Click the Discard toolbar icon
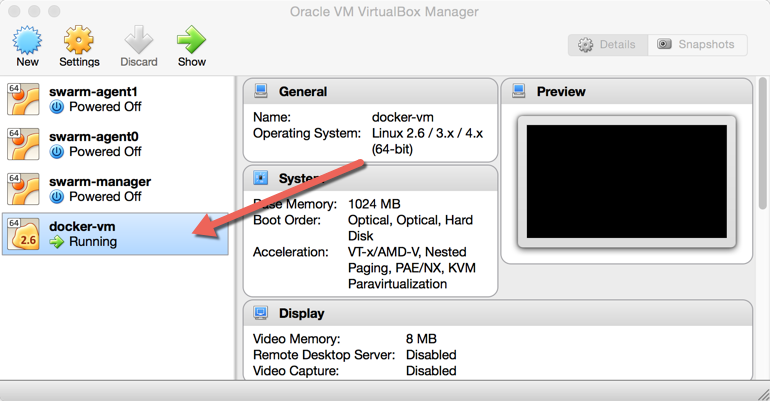The image size is (770, 401). (x=139, y=41)
